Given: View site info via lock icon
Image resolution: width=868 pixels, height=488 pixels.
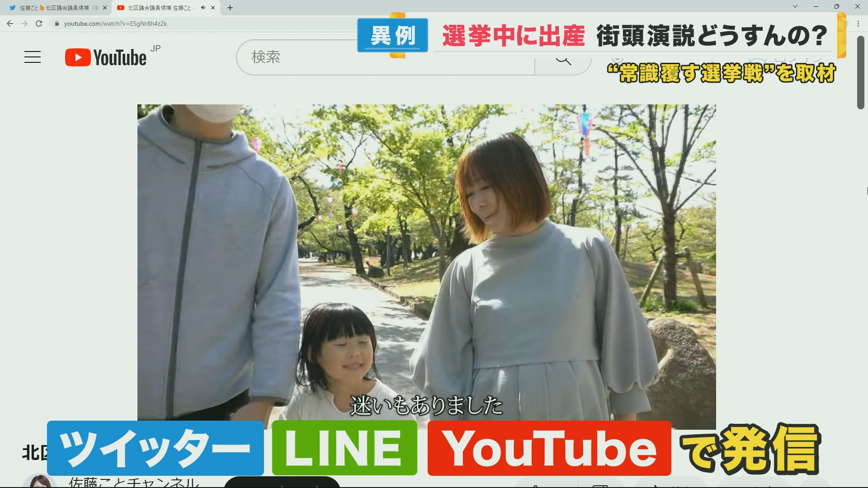Looking at the screenshot, I should click(x=57, y=23).
